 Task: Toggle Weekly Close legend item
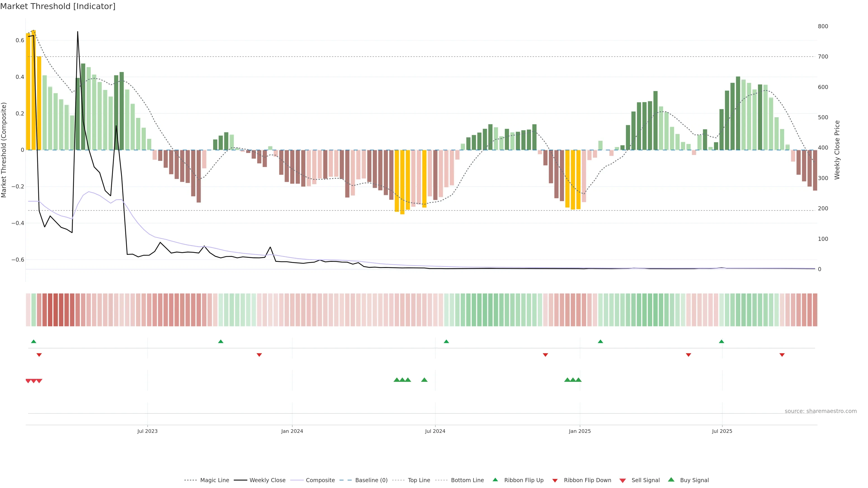267,480
